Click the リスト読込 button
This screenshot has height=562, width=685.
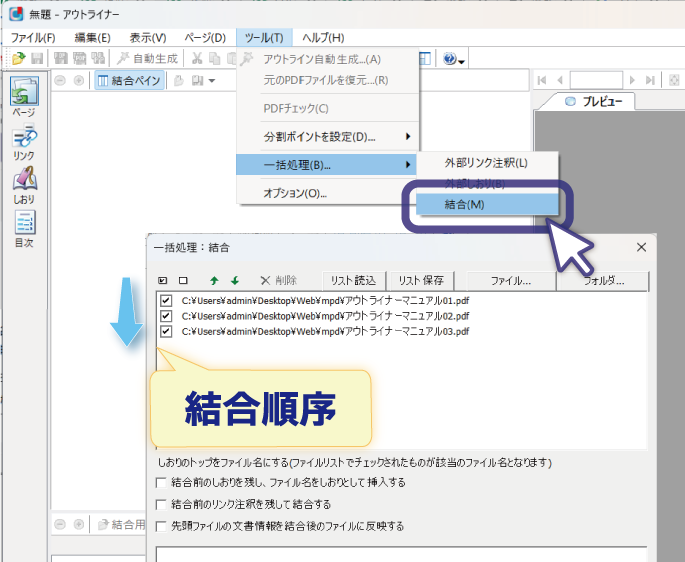(353, 281)
